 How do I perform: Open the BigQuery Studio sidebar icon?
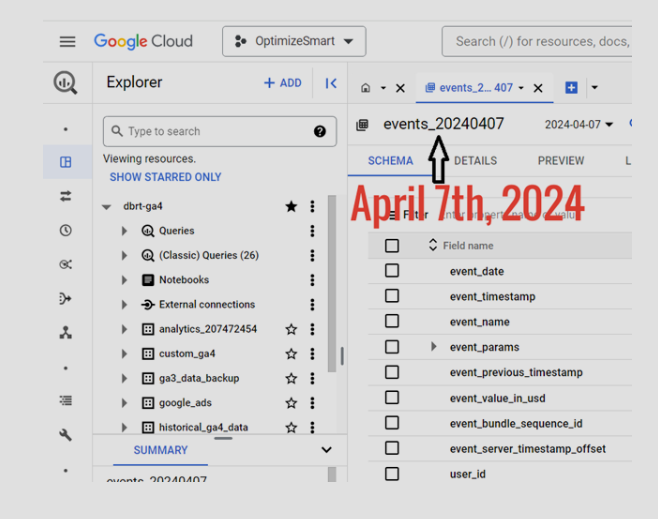[65, 162]
